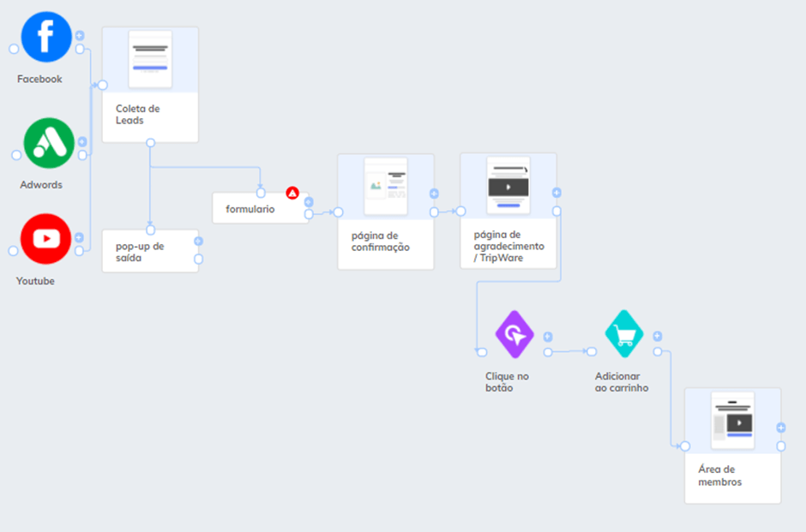Click the top input port of formulario
The height and width of the screenshot is (532, 806).
[261, 193]
